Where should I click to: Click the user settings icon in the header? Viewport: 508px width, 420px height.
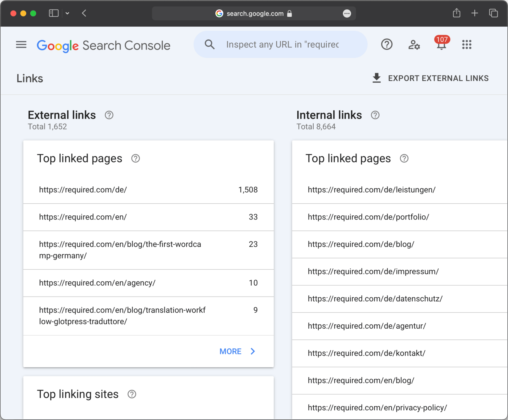coord(414,45)
